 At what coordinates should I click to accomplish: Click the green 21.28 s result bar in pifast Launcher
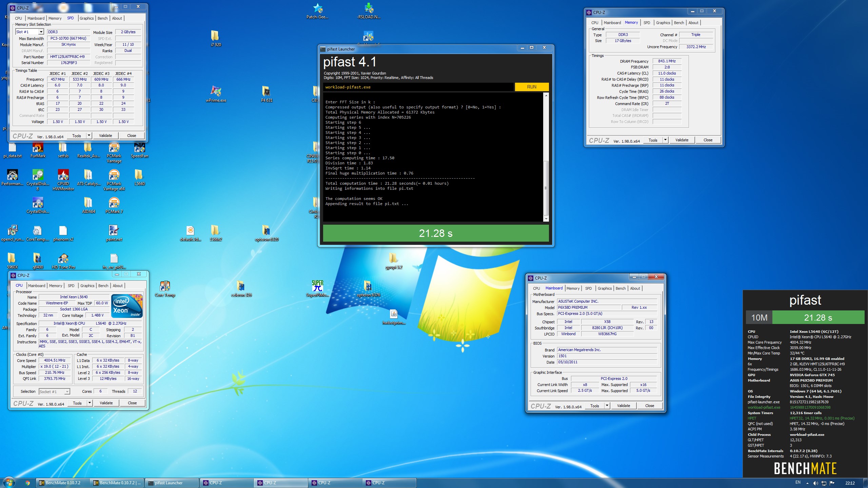pos(436,233)
